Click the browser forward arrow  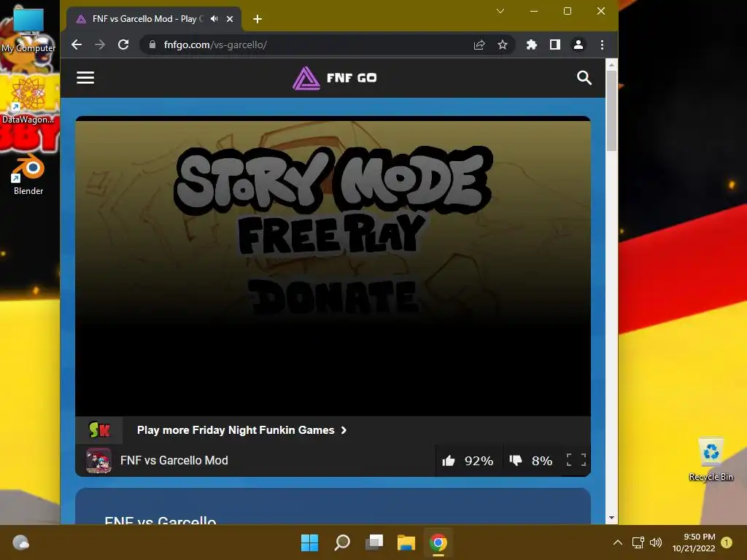click(100, 44)
